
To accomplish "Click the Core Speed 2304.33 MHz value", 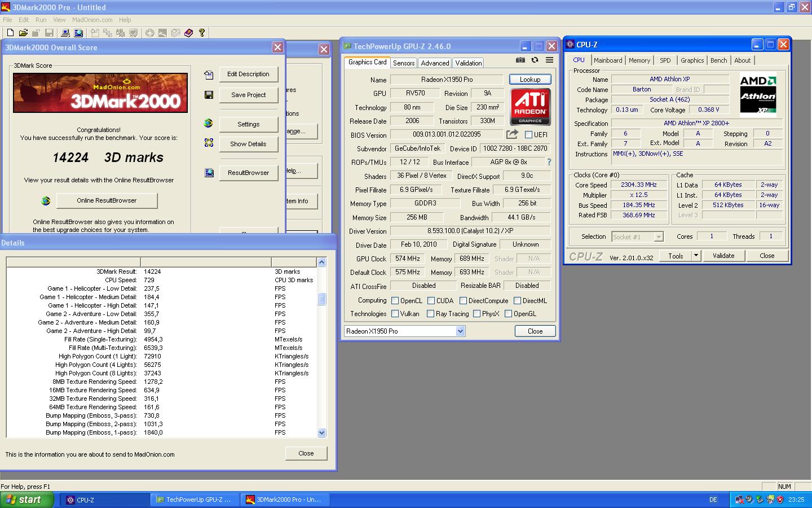I will tap(639, 185).
